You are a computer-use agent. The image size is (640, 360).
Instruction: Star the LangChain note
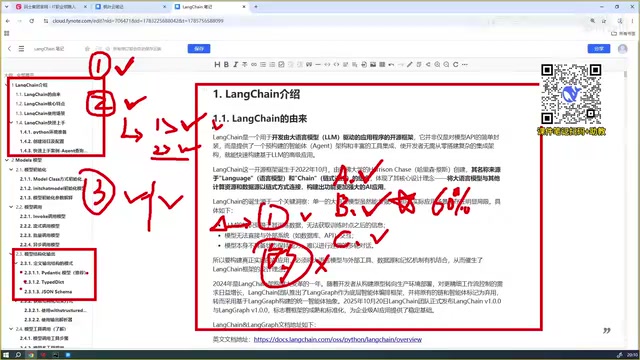tap(87, 49)
